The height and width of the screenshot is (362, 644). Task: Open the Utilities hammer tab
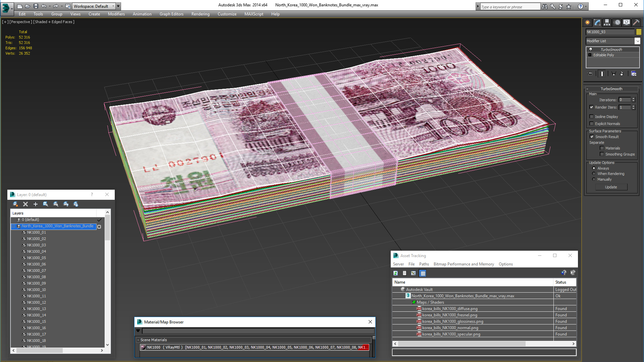636,22
